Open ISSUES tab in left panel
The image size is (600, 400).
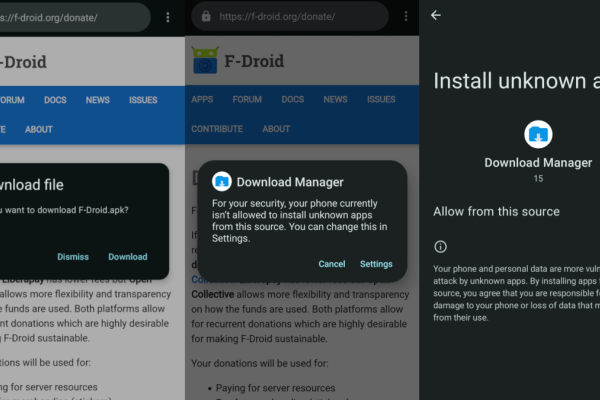coord(143,100)
